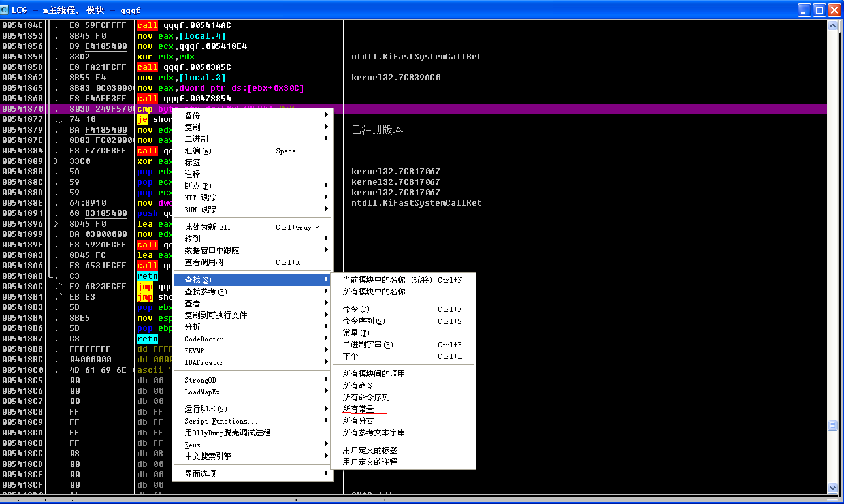Select 查看调用树 menu entry
The width and height of the screenshot is (844, 504).
tap(253, 262)
